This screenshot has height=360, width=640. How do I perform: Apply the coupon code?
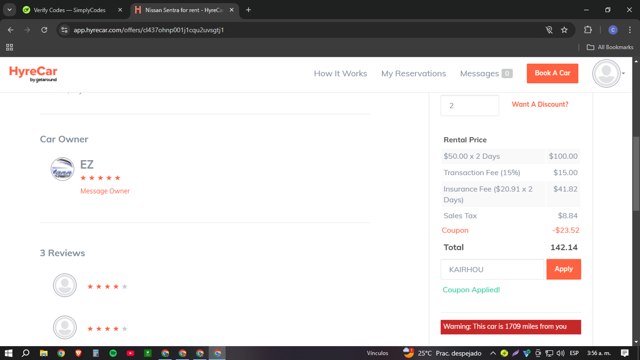tap(563, 269)
